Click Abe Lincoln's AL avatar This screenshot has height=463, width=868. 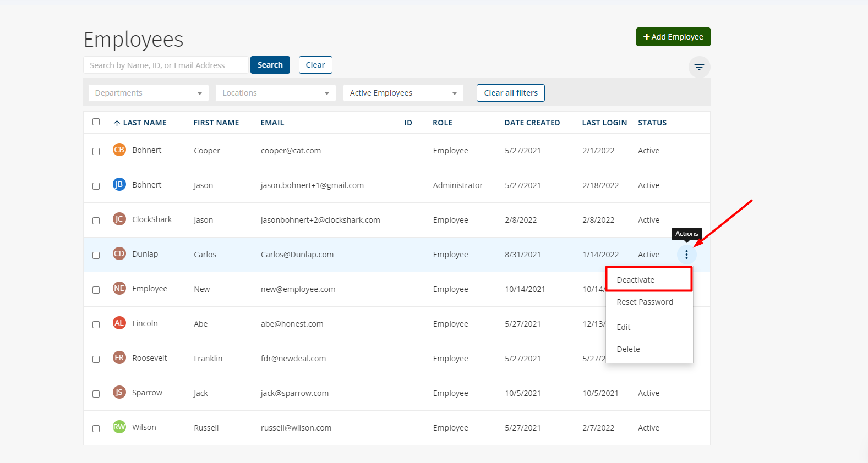pyautogui.click(x=119, y=323)
